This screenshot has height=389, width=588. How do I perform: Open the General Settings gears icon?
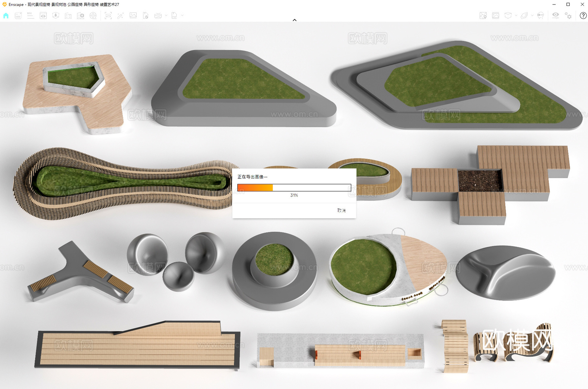coord(568,15)
